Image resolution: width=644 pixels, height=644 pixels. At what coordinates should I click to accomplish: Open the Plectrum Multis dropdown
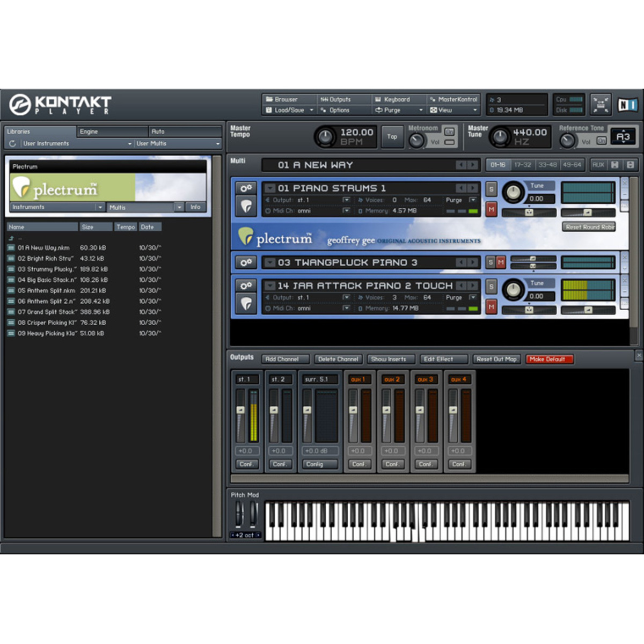pyautogui.click(x=145, y=207)
